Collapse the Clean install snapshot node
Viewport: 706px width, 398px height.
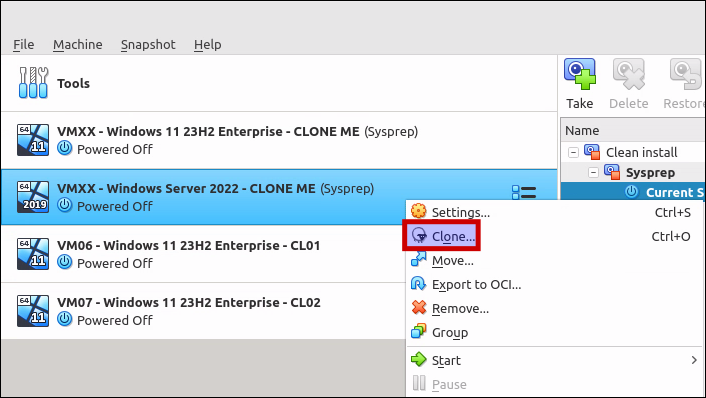point(573,152)
